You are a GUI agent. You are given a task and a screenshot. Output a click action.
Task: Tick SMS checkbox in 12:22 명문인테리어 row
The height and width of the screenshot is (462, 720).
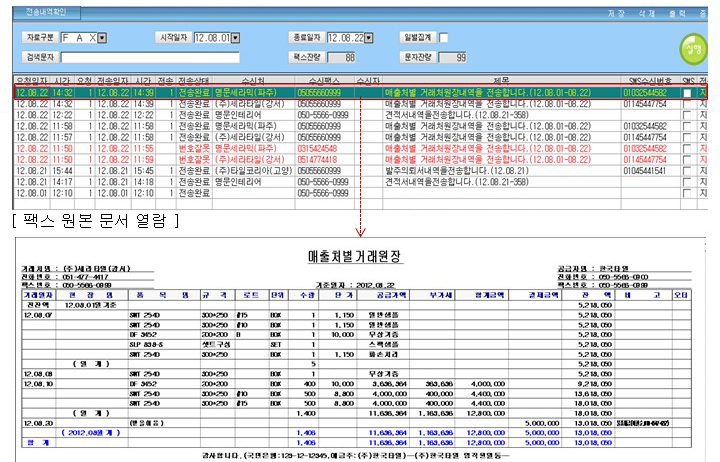point(687,115)
